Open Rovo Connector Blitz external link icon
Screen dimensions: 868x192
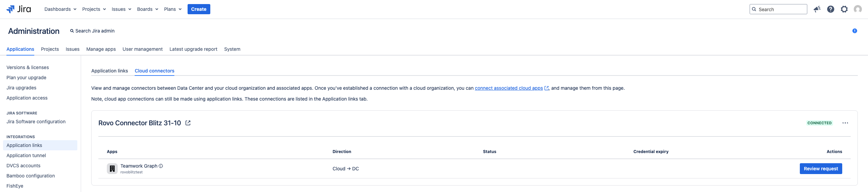[188, 123]
